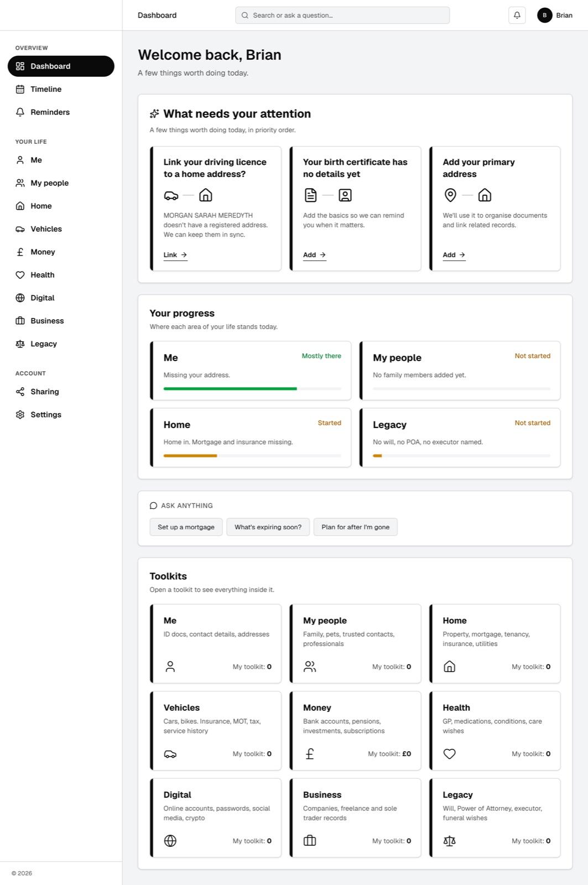Click Welcome back, Brian heading

[x=210, y=55]
